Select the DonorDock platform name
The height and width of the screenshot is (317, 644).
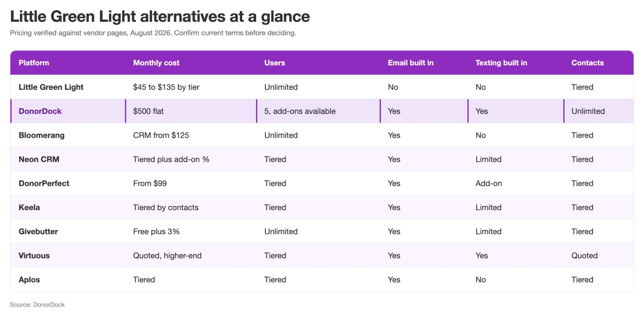pos(40,111)
